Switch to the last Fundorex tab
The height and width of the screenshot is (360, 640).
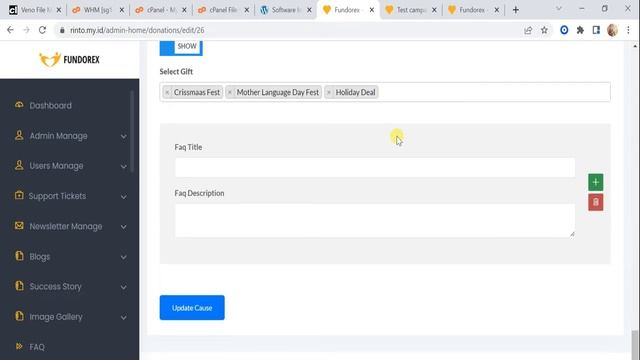click(473, 10)
